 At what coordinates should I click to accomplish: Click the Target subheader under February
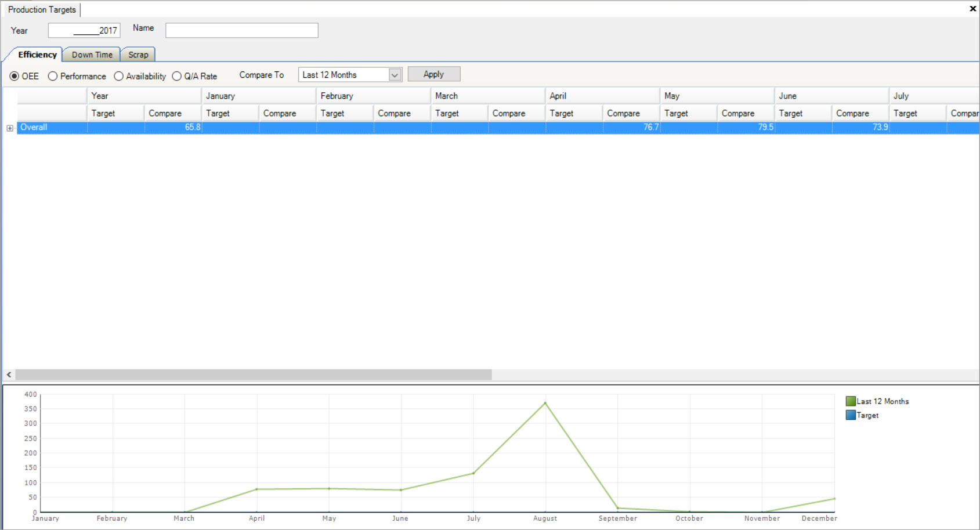(x=345, y=113)
